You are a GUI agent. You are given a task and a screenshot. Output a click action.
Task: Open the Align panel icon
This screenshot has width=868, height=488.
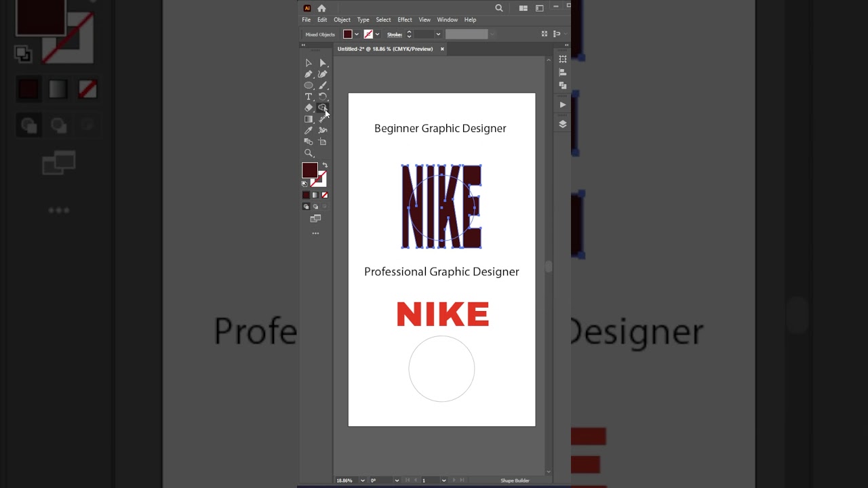[x=563, y=73]
